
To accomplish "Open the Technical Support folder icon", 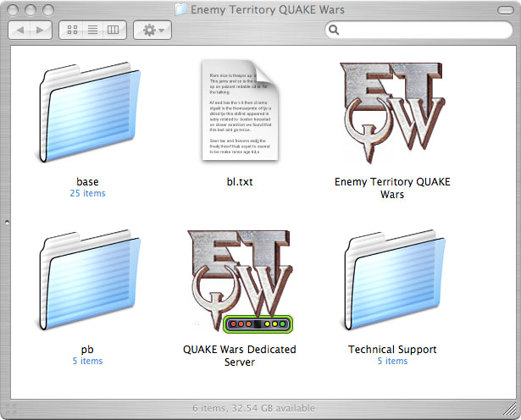I will tap(393, 279).
